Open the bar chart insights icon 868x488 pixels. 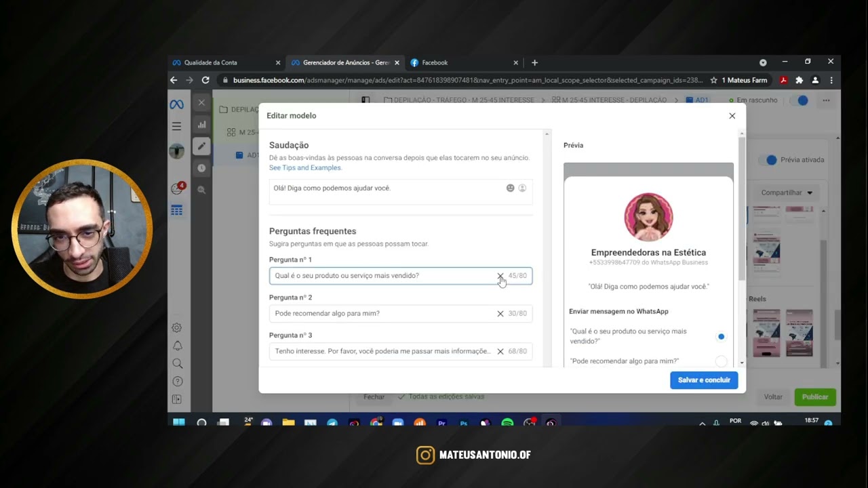coord(201,125)
